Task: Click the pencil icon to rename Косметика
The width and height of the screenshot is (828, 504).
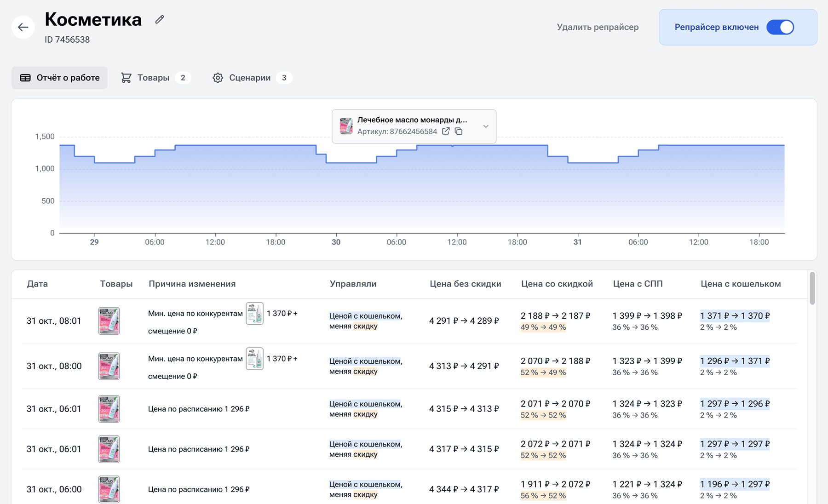Action: tap(160, 20)
